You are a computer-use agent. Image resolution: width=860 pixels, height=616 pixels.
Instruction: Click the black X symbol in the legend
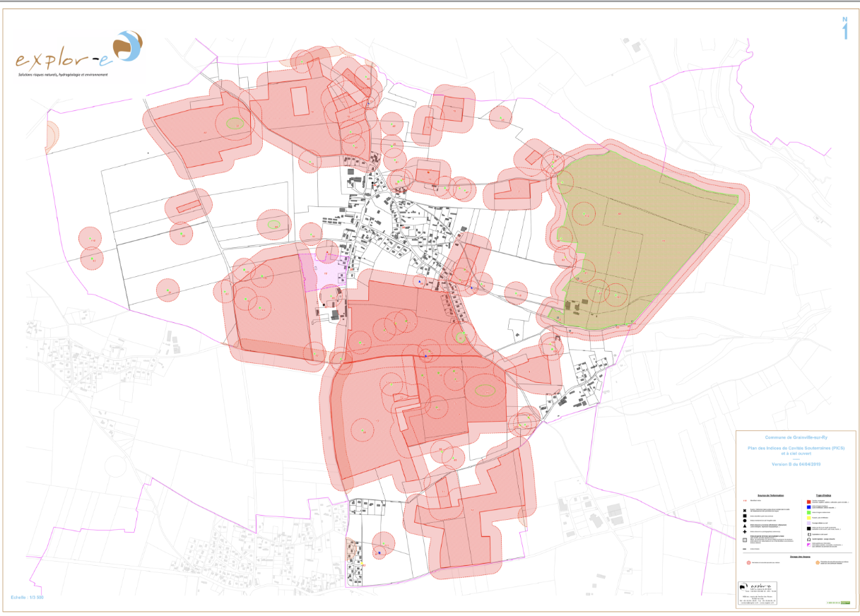tap(745, 510)
